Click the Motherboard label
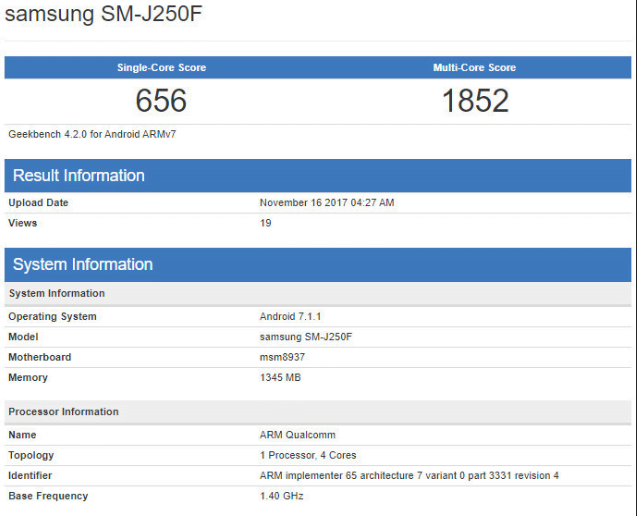 point(40,357)
